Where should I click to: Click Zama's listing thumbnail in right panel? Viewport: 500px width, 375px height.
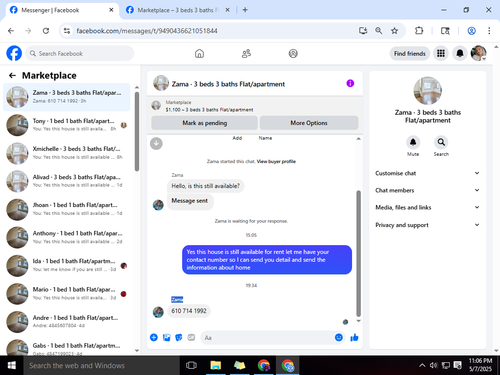coord(428,91)
